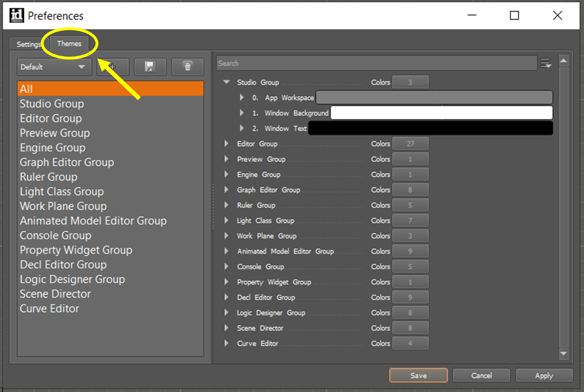Expand the Work Plane Group section

[226, 236]
